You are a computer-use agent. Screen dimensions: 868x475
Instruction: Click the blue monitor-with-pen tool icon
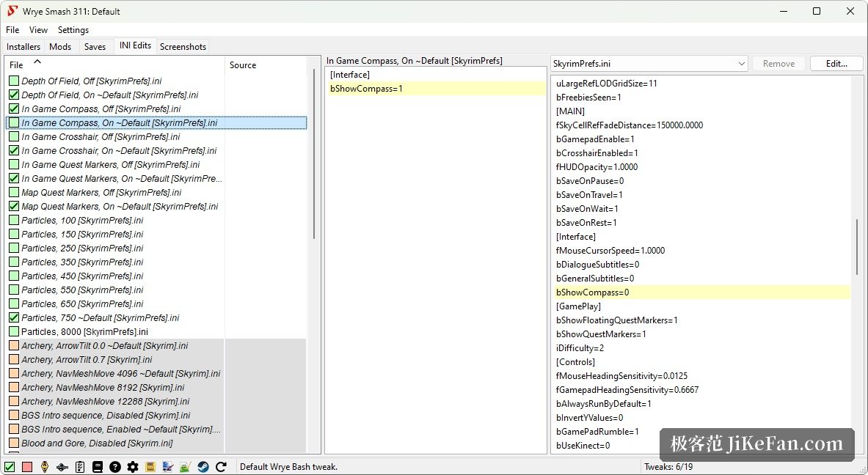168,467
